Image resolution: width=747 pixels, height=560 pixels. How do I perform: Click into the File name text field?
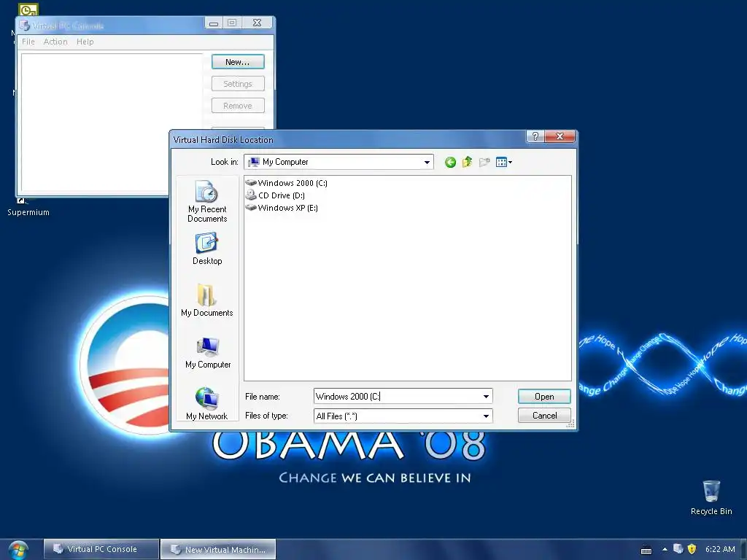397,396
